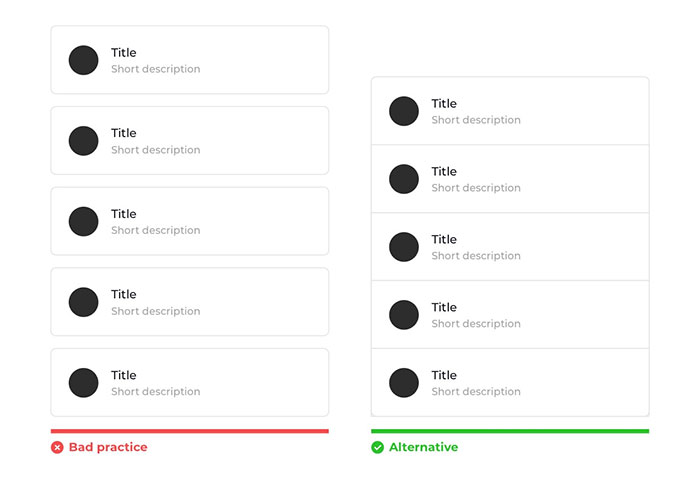Click the red bar under the left list

click(x=190, y=431)
